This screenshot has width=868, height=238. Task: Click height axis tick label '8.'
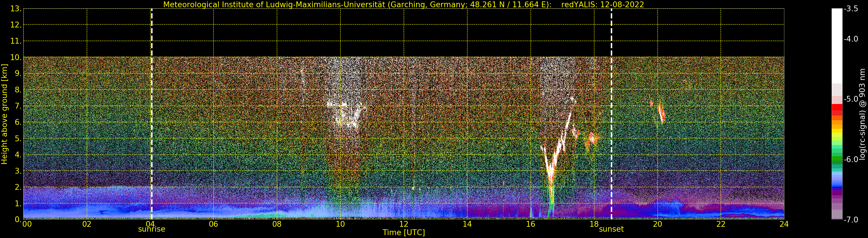18,90
